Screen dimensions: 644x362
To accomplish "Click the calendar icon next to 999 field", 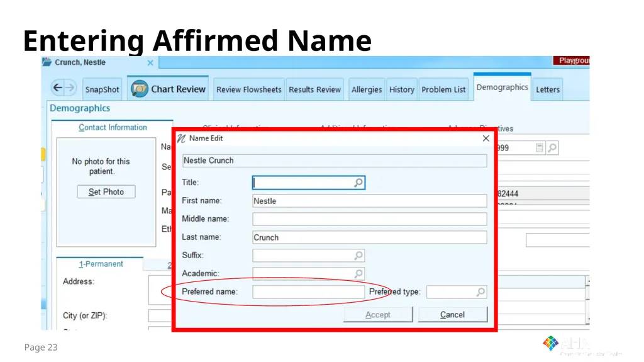I will pyautogui.click(x=540, y=148).
